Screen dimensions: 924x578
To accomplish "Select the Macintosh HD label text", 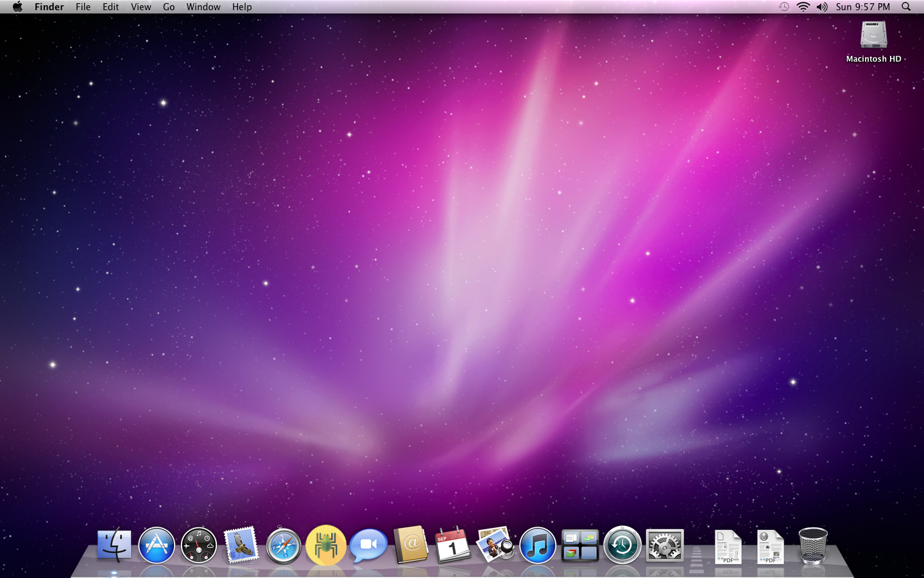I will pos(873,58).
